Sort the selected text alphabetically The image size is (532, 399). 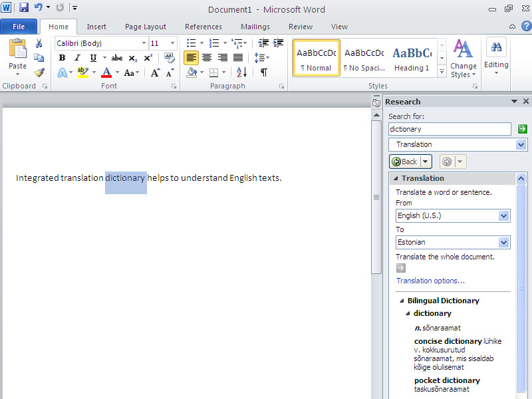[x=241, y=72]
